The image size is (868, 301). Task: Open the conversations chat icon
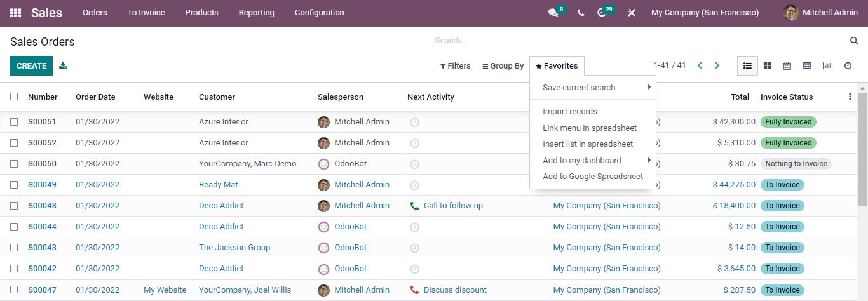tap(553, 13)
